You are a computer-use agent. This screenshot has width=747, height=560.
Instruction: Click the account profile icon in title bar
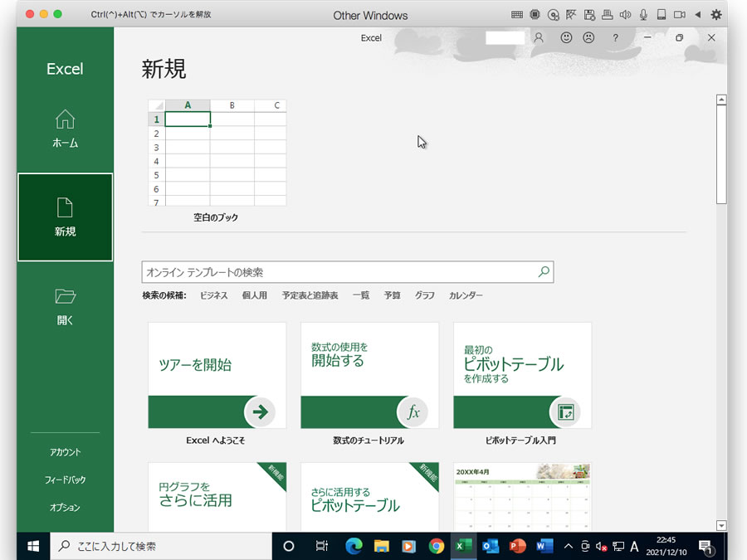(x=539, y=37)
